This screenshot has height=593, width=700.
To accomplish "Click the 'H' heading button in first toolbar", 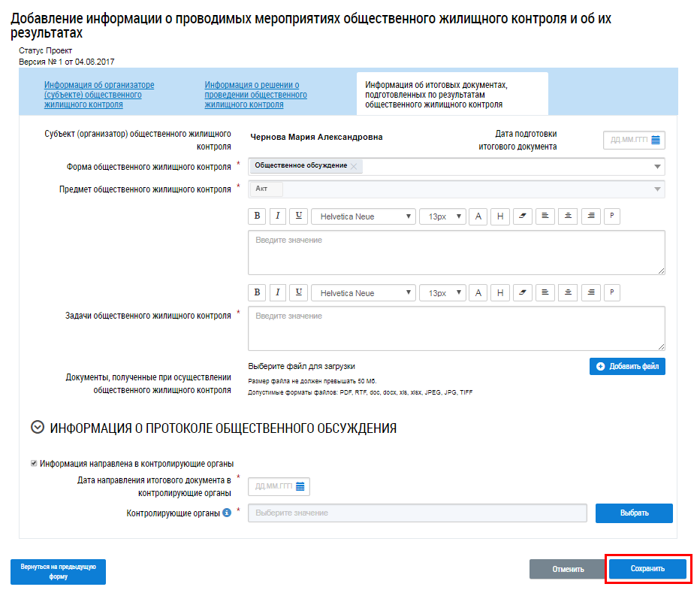I will [x=500, y=216].
